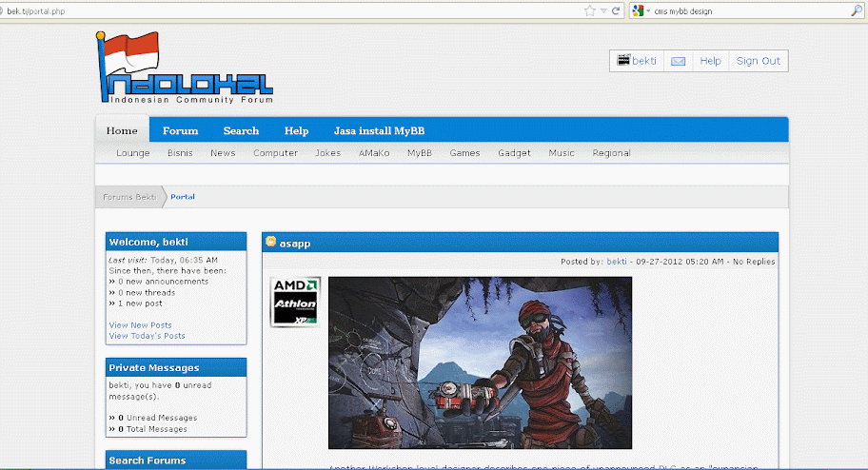This screenshot has width=868, height=470.
Task: Click the Search Forums panel header
Action: [x=176, y=460]
